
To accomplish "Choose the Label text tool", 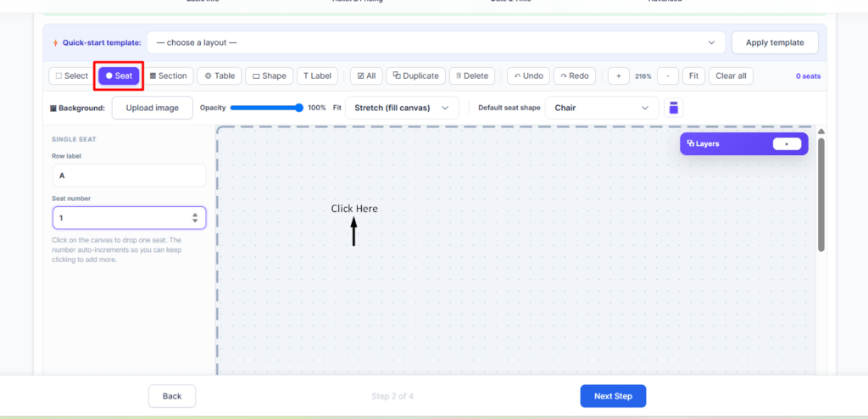I will 317,76.
